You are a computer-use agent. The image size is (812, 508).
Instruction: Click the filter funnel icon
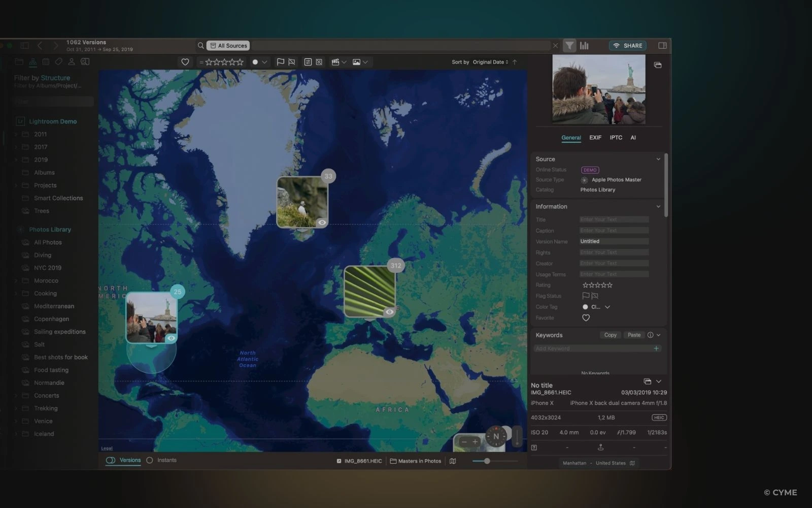click(569, 46)
